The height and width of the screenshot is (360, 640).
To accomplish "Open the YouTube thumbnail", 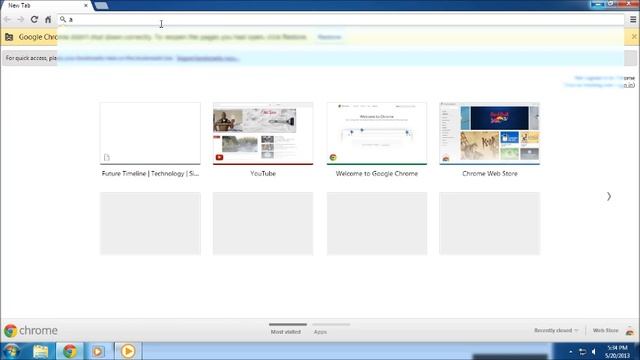I will 263,133.
